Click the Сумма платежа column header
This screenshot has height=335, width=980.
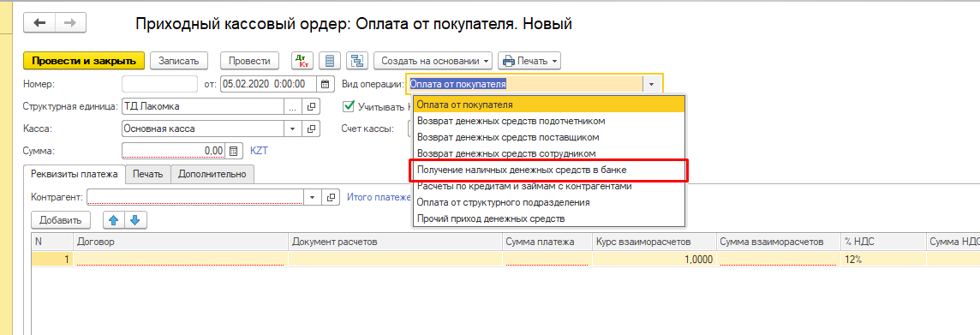[x=547, y=242]
